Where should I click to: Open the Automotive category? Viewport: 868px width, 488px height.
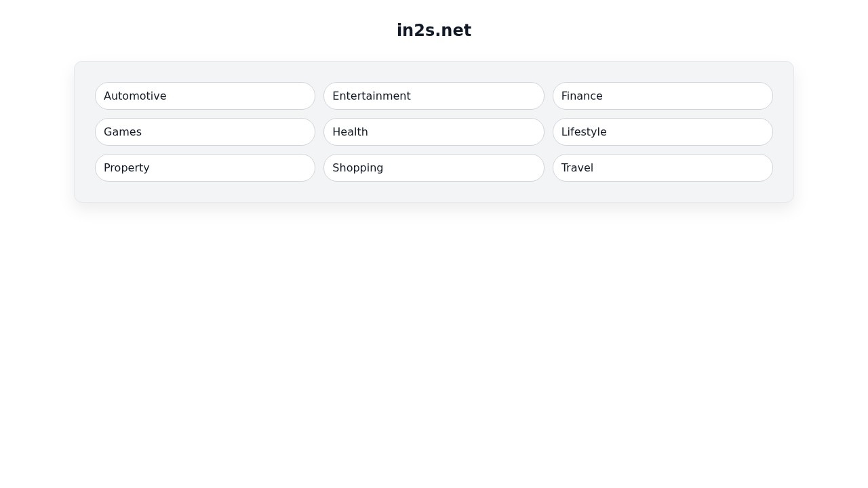point(205,96)
